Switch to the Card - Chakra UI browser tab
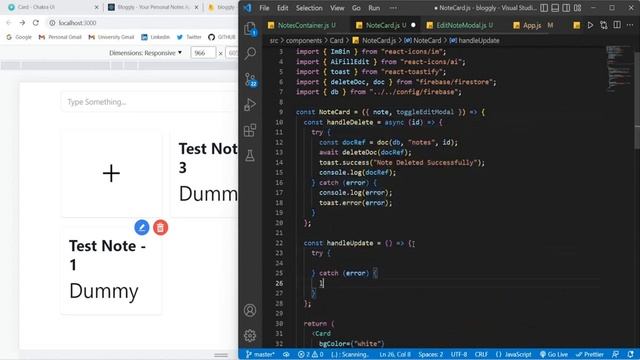 tap(53, 7)
